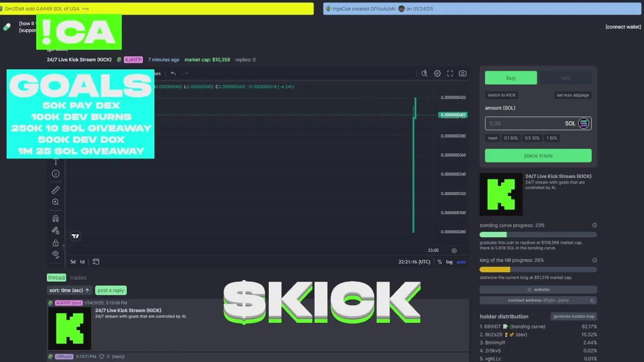
Task: Select the buy tab
Action: click(x=511, y=78)
